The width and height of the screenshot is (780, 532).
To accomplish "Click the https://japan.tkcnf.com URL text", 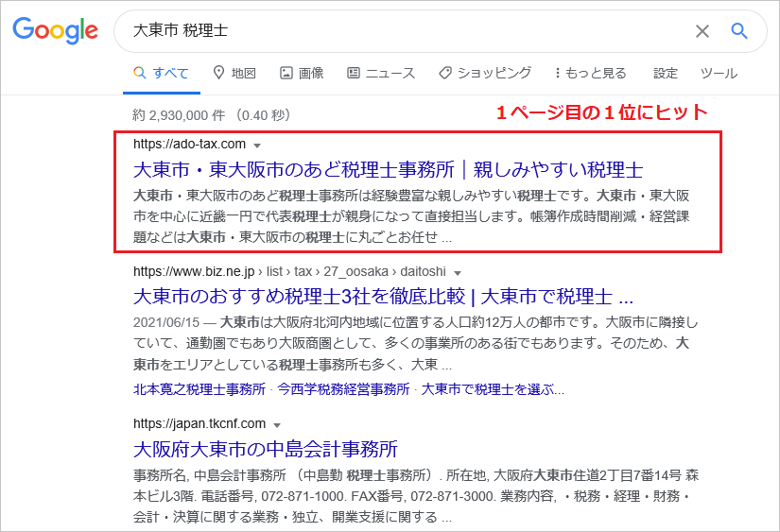I will 199,423.
